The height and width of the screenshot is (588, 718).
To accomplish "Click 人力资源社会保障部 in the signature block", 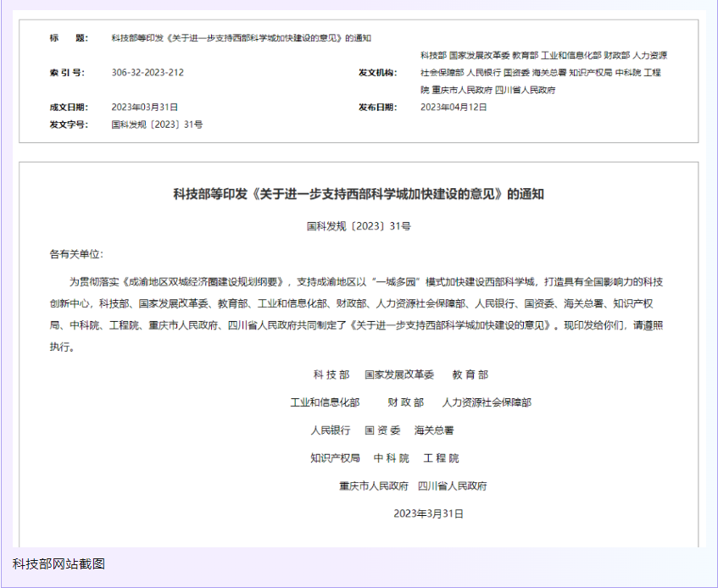I will 487,402.
